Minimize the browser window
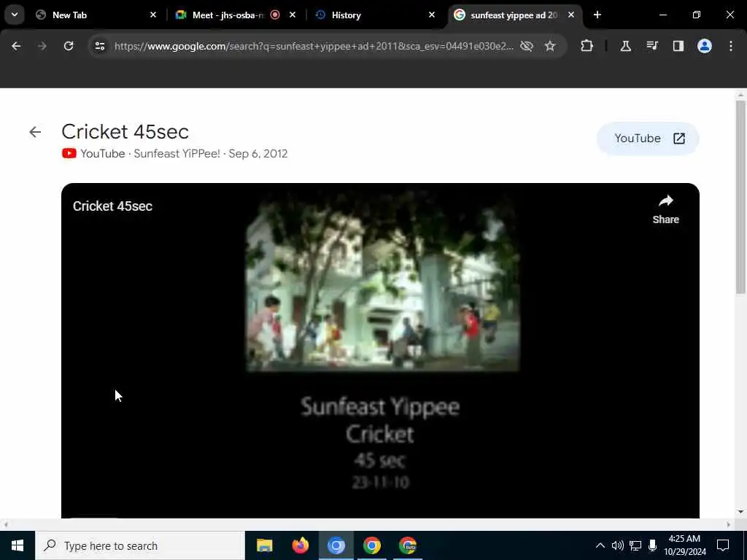Screen dimensions: 747x560 pos(662,15)
